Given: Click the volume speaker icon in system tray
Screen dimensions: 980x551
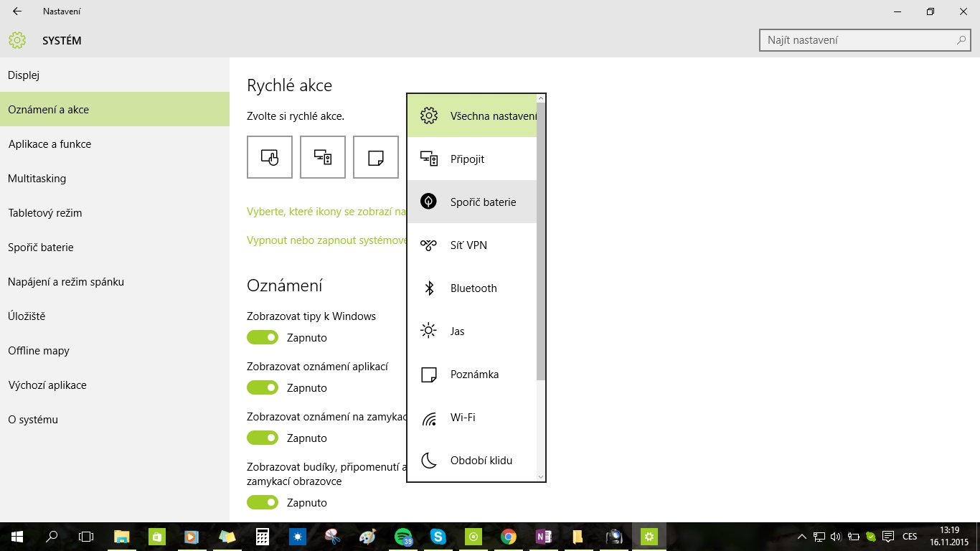Looking at the screenshot, I should click(836, 536).
